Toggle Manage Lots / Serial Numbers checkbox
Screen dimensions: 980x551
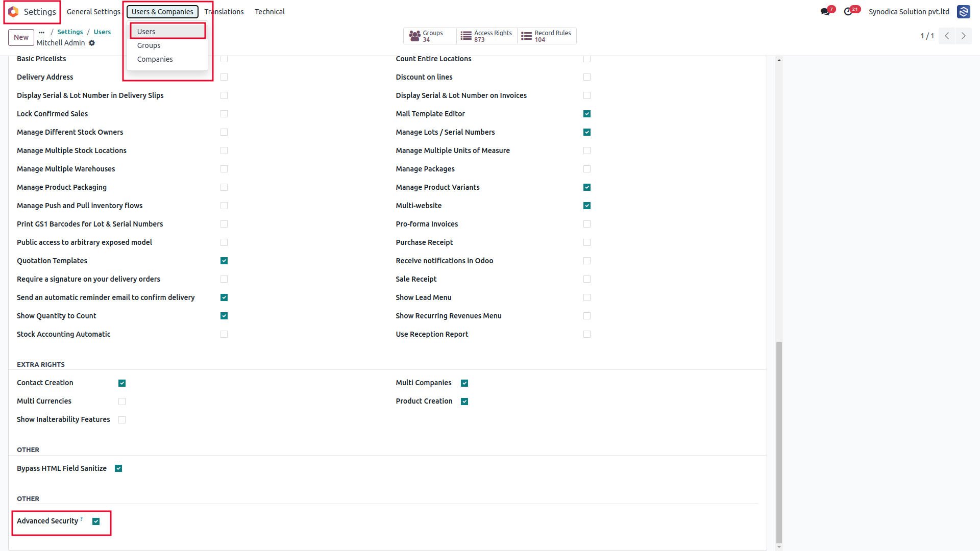587,132
